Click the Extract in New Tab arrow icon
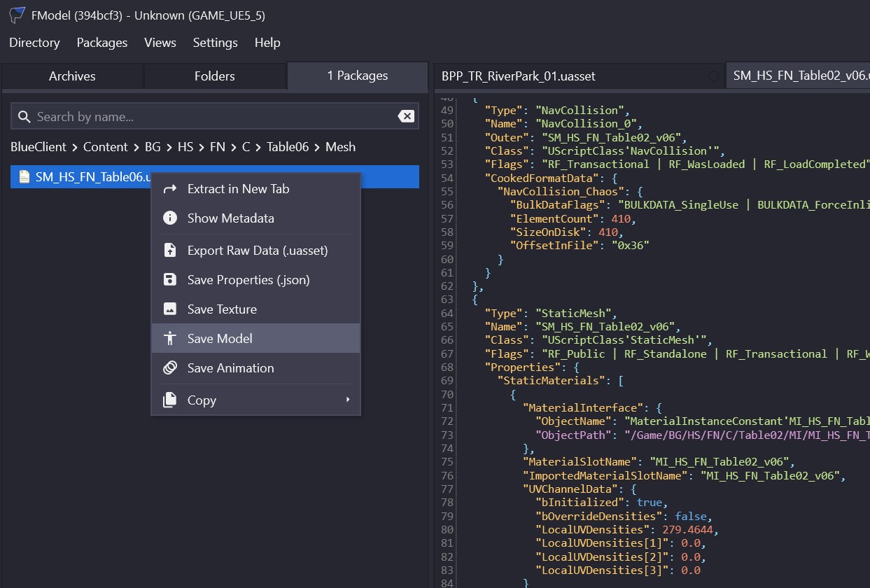The width and height of the screenshot is (870, 588). (169, 189)
